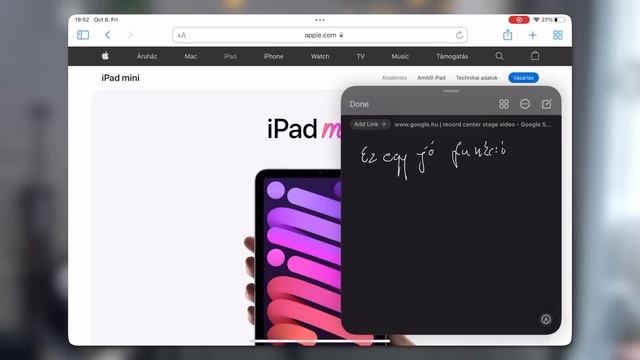Tap the iPad mini product image

point(298,257)
